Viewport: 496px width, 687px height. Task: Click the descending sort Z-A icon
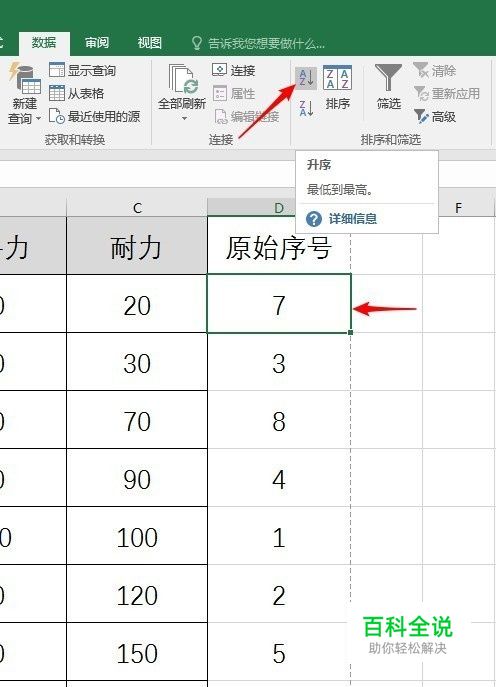click(306, 108)
